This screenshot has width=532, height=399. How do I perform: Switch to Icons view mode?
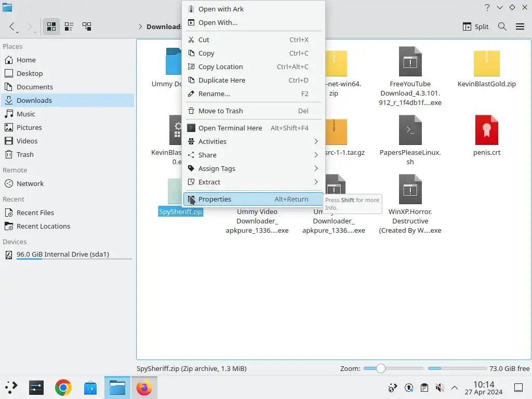[51, 26]
